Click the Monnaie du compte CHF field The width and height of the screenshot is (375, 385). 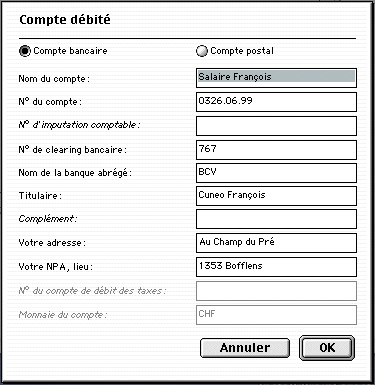click(x=276, y=315)
